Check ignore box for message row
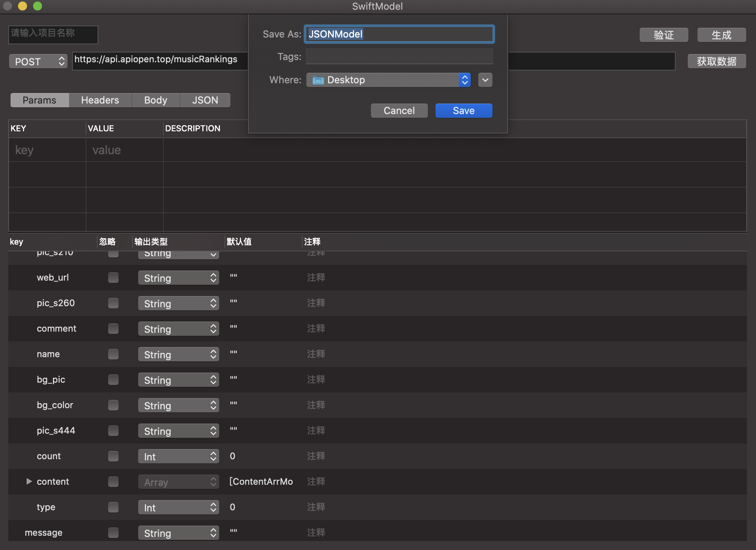The width and height of the screenshot is (756, 550). click(x=113, y=533)
